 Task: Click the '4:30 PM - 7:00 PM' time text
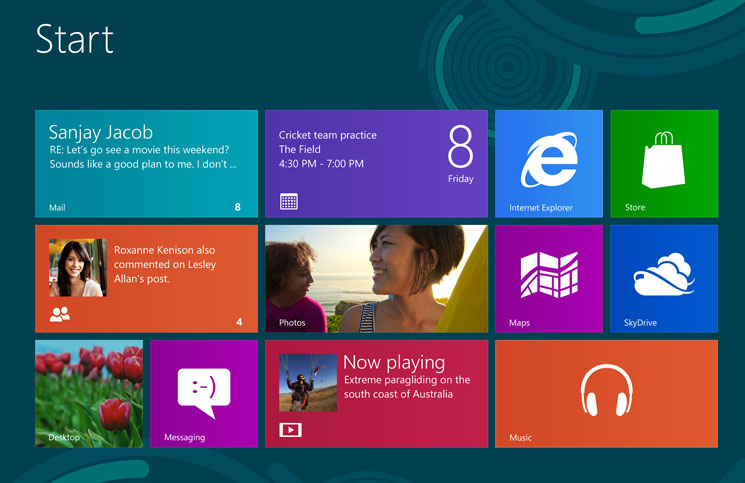321,164
